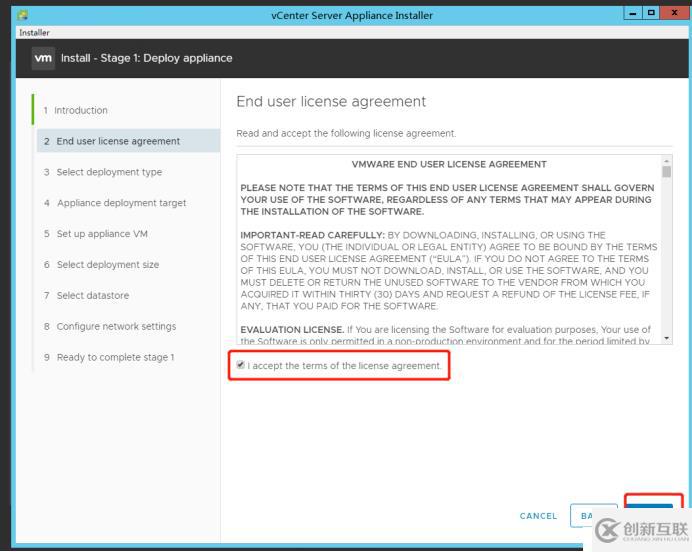
Task: Select step 6 Select deployment size
Action: 102,265
